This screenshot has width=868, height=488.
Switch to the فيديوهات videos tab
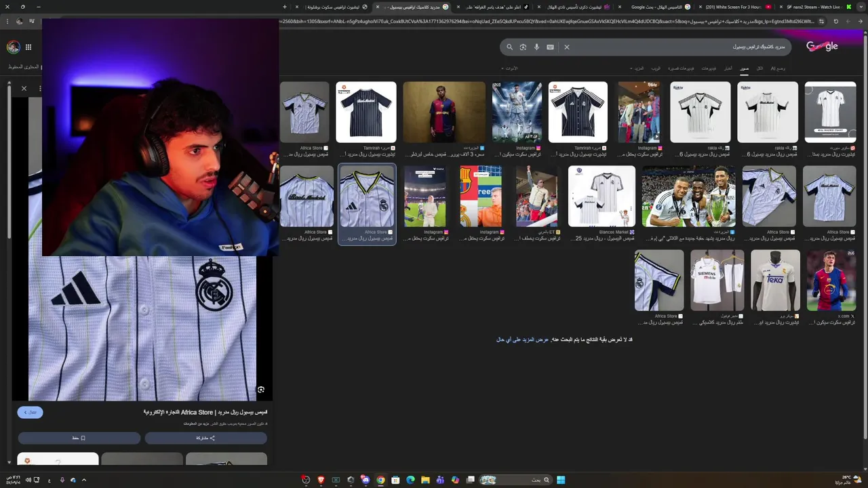[x=709, y=68]
